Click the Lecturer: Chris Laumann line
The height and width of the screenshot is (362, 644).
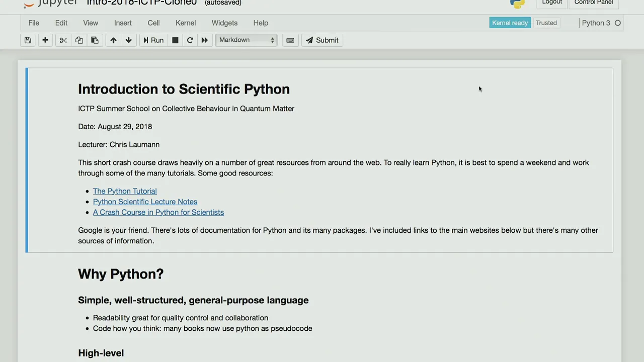pos(119,144)
